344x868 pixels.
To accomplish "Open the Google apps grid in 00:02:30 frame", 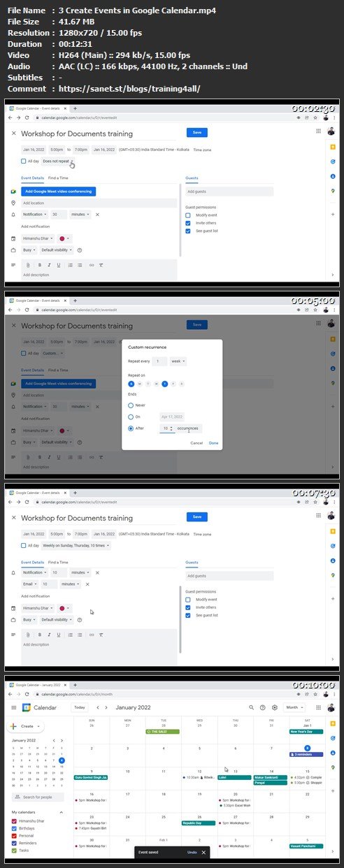I will click(x=318, y=131).
